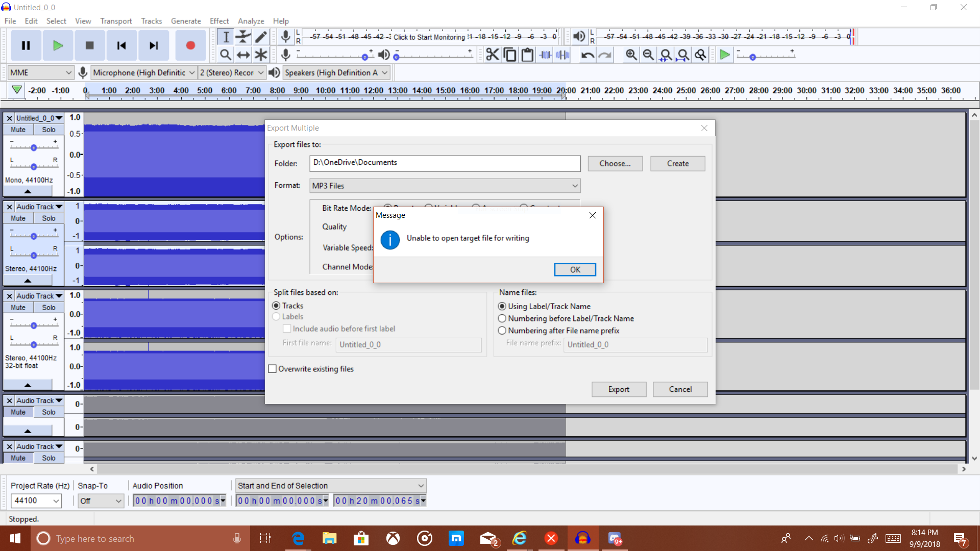Viewport: 980px width, 551px height.
Task: Select Numbering after File name prefix
Action: click(502, 331)
